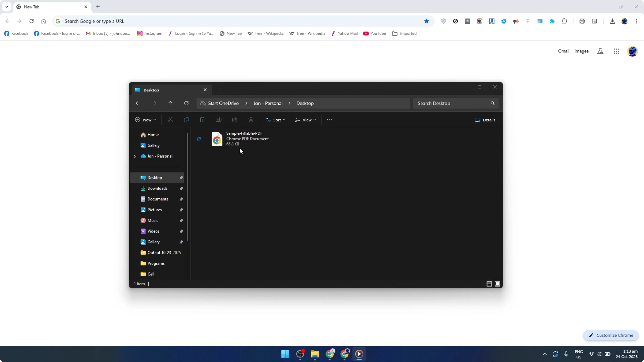The width and height of the screenshot is (644, 362).
Task: Open the Downloads icon in Chrome toolbar
Action: pyautogui.click(x=612, y=21)
